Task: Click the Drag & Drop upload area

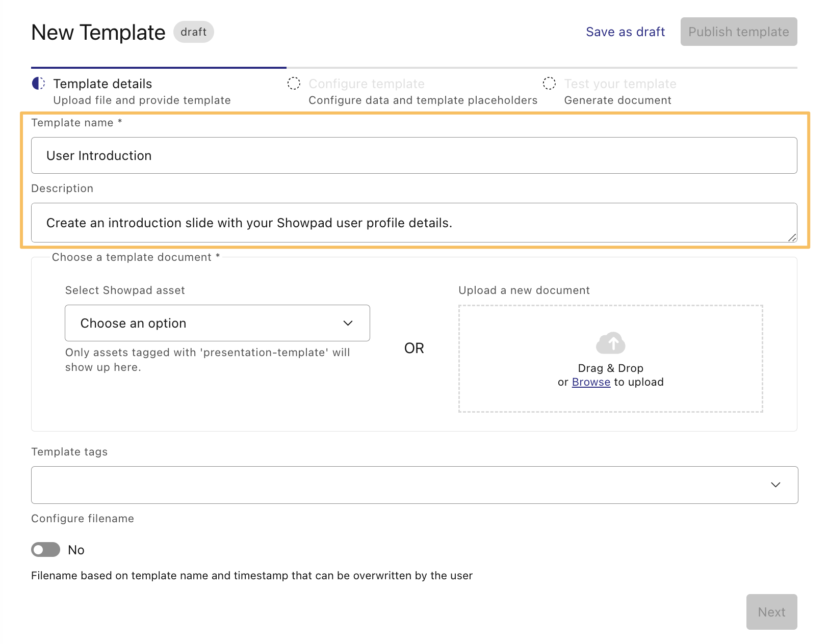Action: tap(610, 359)
